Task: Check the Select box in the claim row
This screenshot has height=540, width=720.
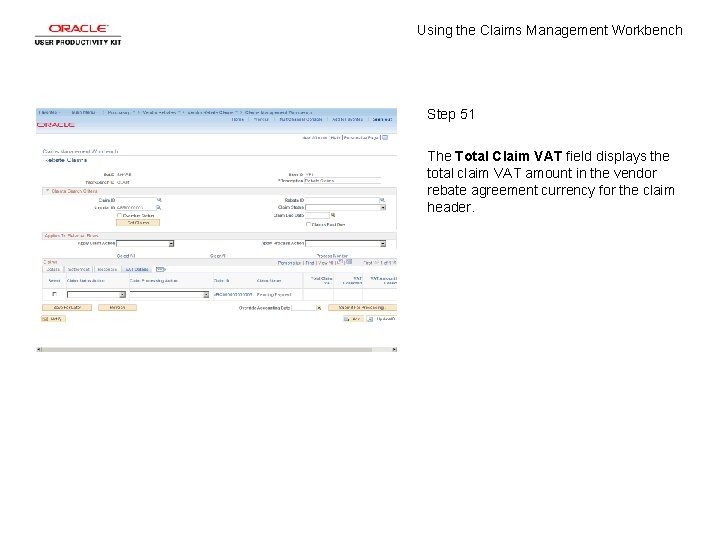Action: (x=54, y=294)
